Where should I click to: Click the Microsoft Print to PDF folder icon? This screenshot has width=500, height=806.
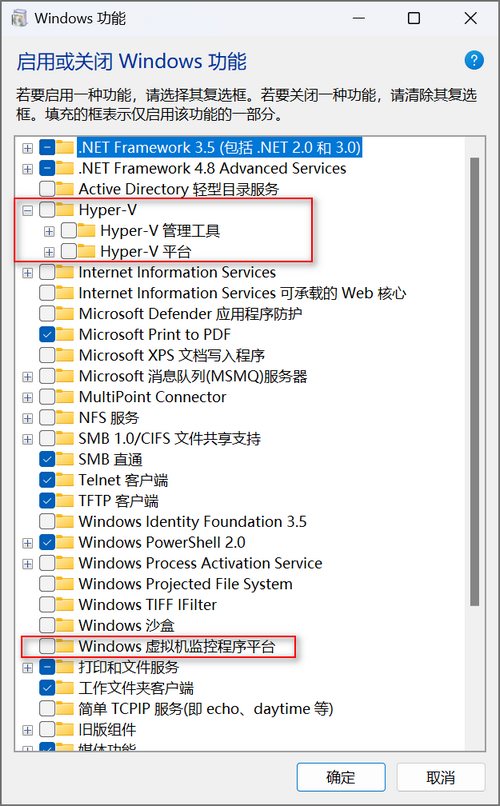click(x=65, y=334)
